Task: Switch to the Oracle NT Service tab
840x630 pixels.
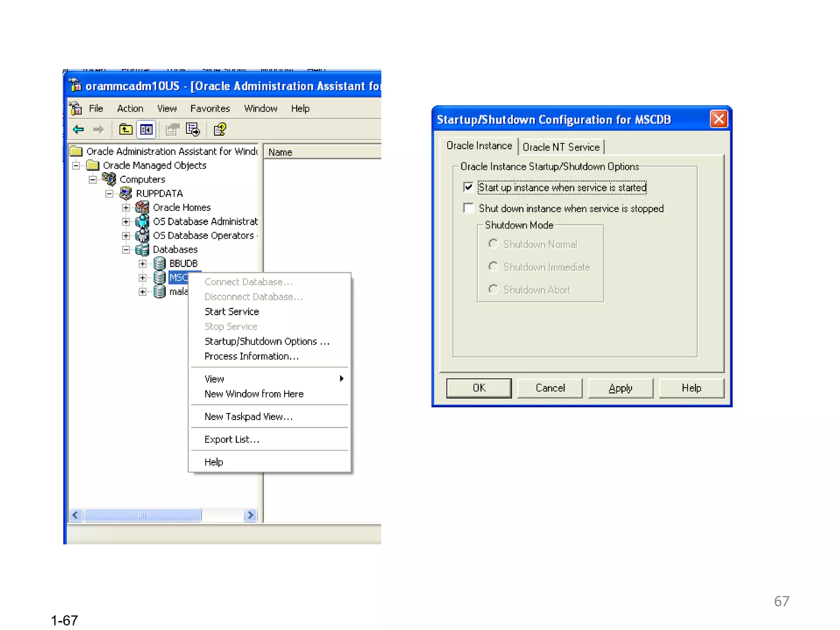Action: (561, 147)
